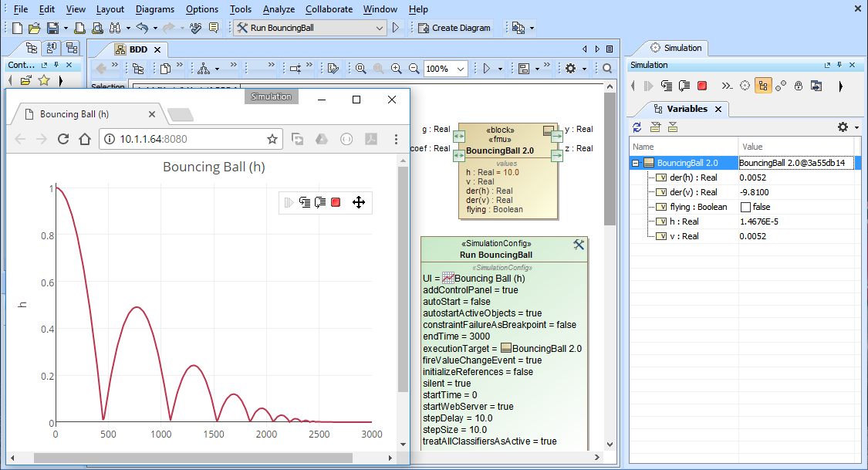Close the BDD diagram tab

[x=157, y=50]
